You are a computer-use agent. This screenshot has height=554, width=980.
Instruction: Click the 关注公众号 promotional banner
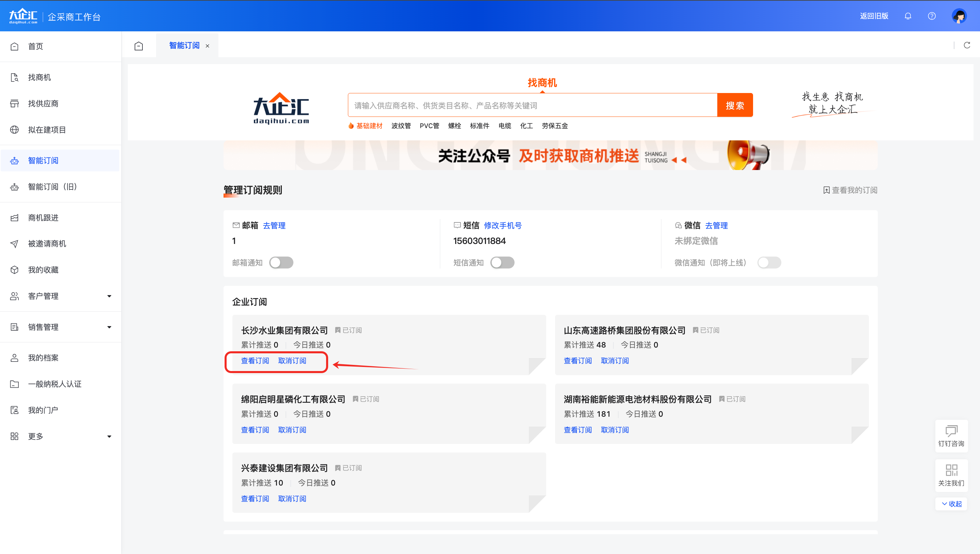[x=550, y=155]
